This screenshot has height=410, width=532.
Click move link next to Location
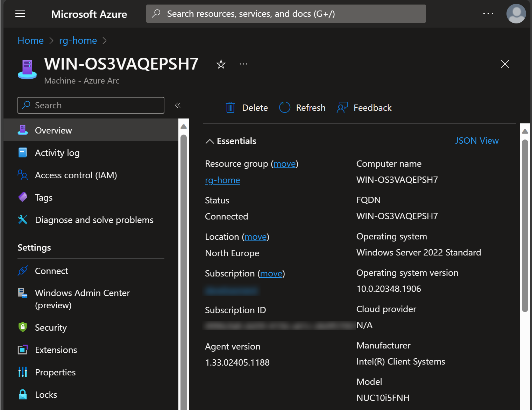[256, 237]
